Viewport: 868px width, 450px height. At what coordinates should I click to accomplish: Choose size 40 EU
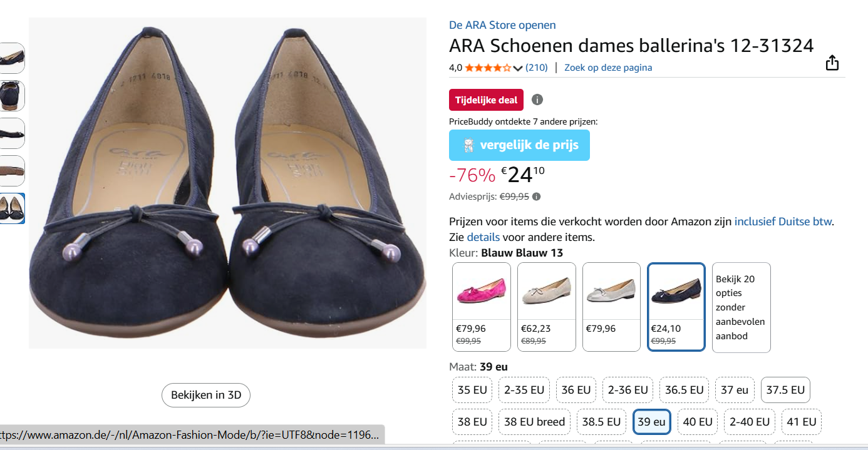pos(697,421)
